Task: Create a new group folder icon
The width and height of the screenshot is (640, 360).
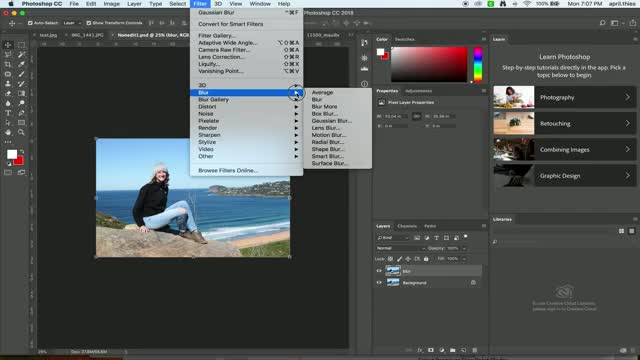Action: (453, 350)
